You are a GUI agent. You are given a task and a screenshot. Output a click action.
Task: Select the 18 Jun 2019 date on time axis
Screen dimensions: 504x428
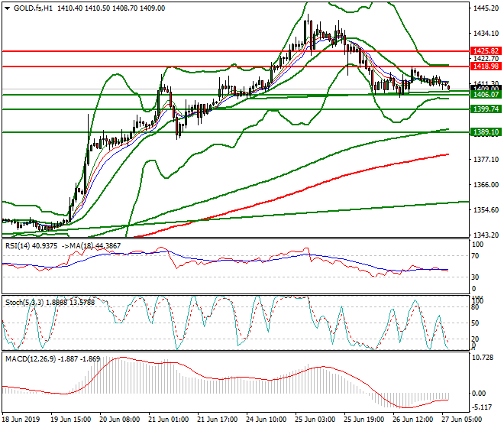[21, 420]
